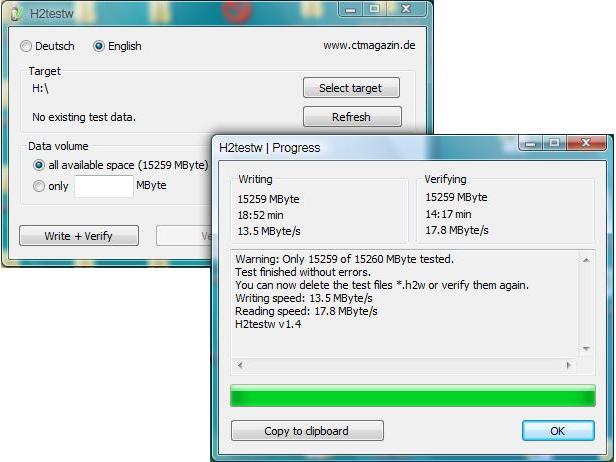Viewport: 616px width, 462px height.
Task: Click the MByte amount input field
Action: click(104, 186)
